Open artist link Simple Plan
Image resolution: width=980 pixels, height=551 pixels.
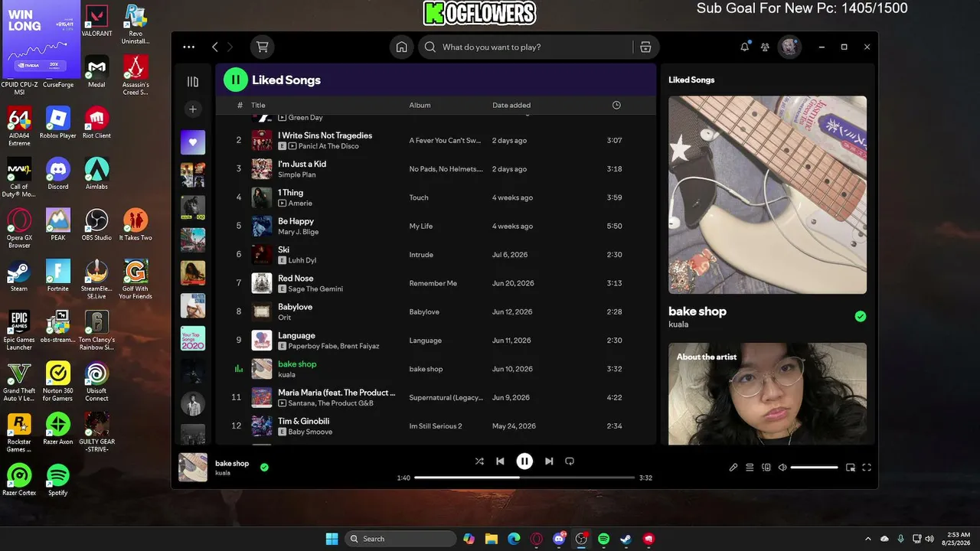pos(296,174)
